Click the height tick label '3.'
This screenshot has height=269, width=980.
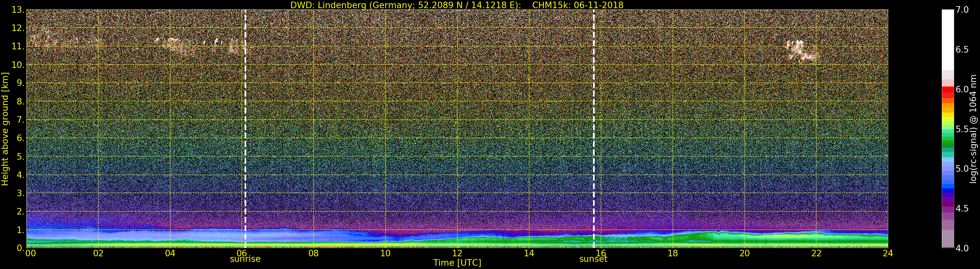click(20, 193)
